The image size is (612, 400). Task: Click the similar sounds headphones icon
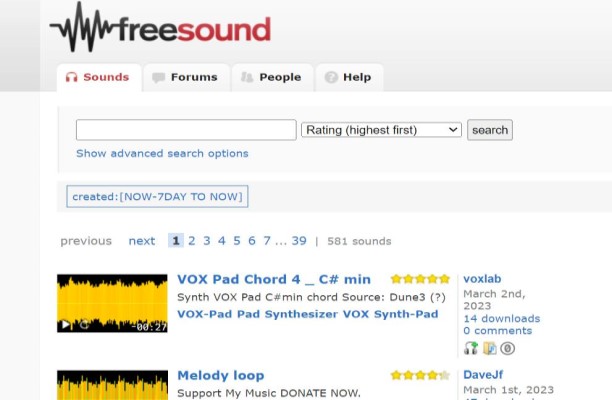471,348
